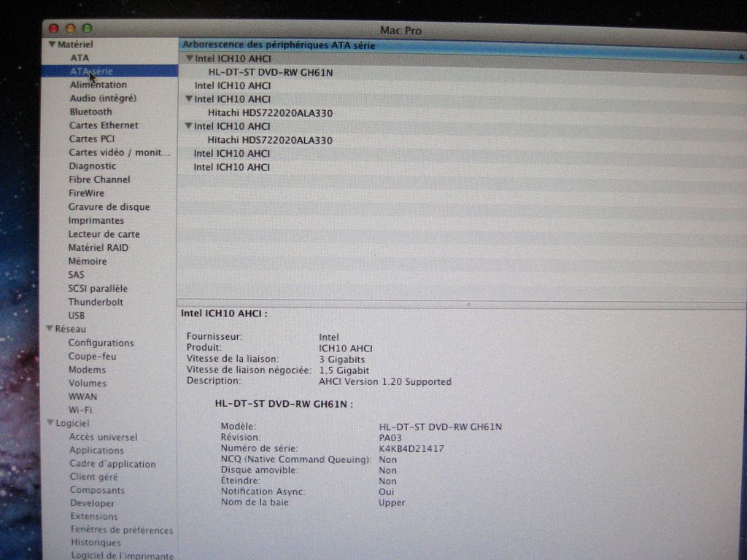Select USB in the sidebar

(76, 315)
